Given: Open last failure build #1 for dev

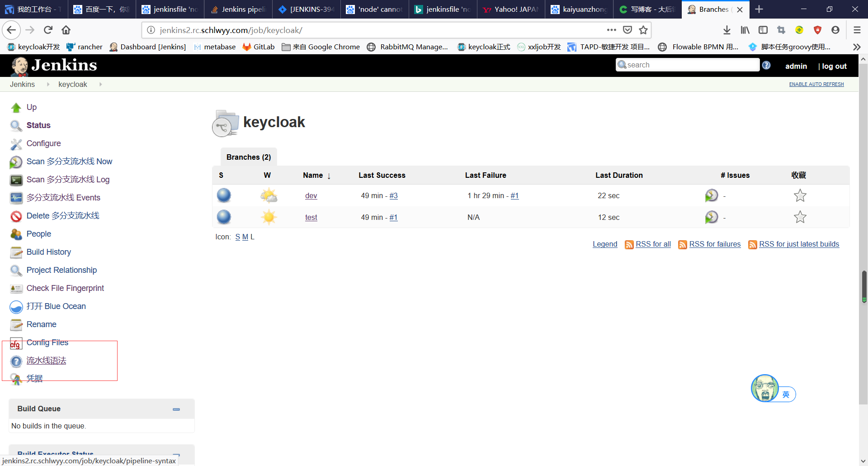Looking at the screenshot, I should (x=514, y=195).
